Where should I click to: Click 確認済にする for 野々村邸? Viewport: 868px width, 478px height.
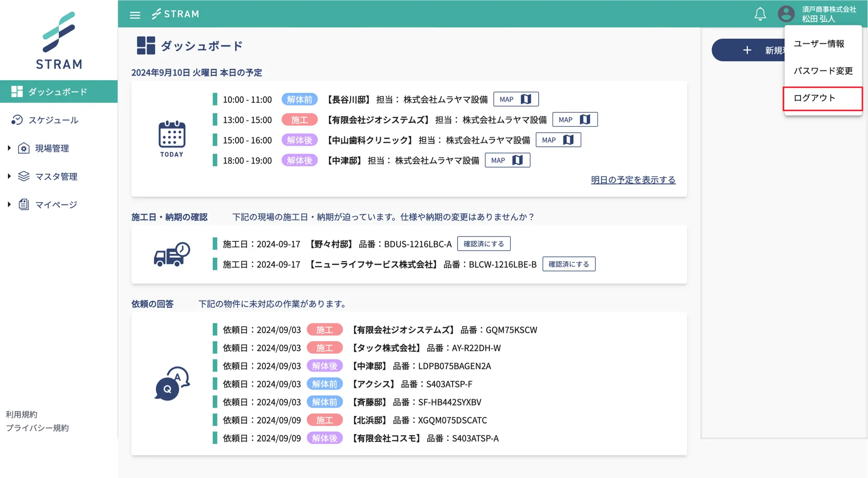[483, 244]
